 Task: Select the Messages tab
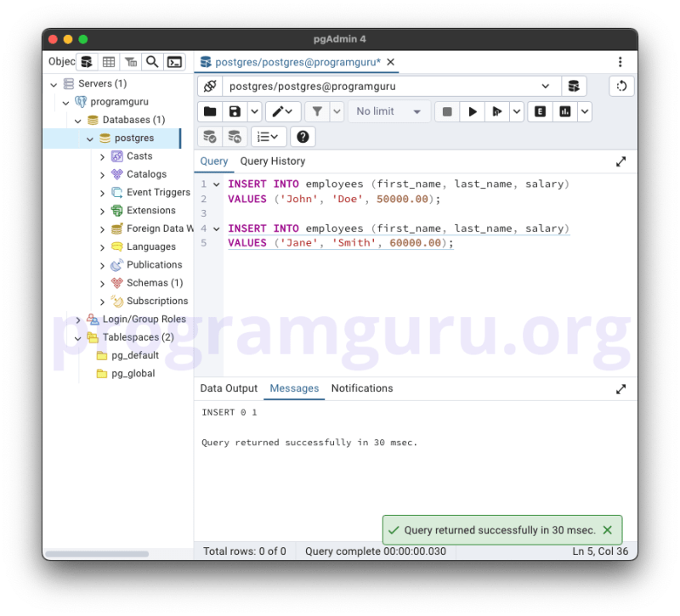(x=294, y=388)
